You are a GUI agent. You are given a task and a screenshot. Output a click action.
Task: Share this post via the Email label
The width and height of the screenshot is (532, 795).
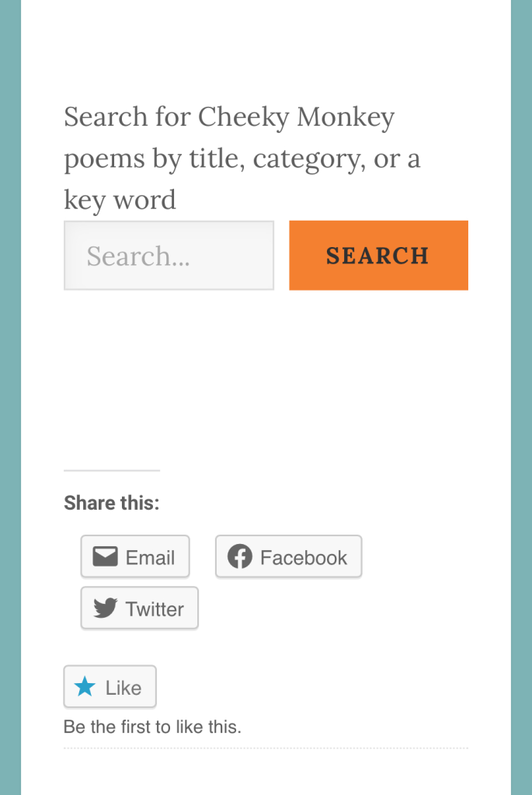(150, 557)
